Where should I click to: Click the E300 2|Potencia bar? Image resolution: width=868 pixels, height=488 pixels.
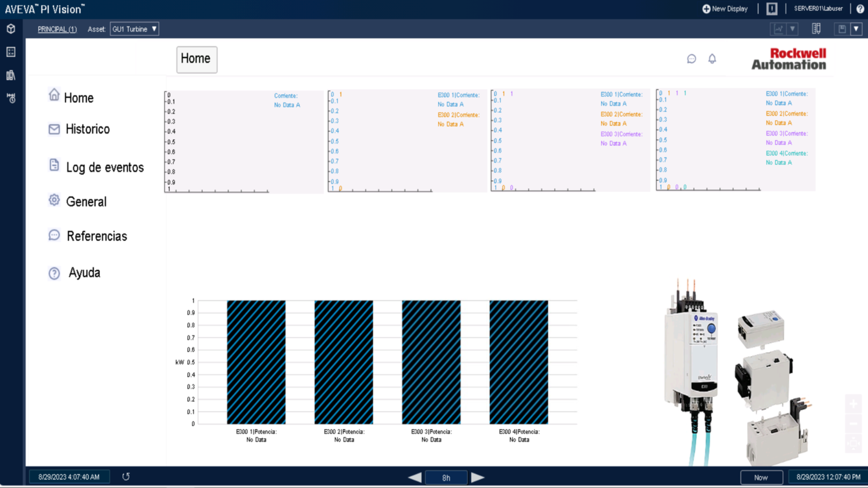tap(344, 362)
